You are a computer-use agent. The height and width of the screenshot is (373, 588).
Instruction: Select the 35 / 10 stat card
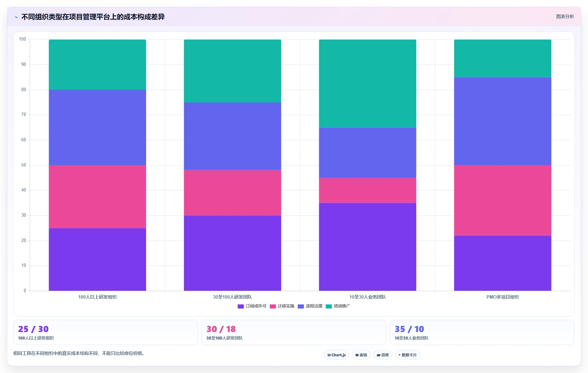(482, 332)
